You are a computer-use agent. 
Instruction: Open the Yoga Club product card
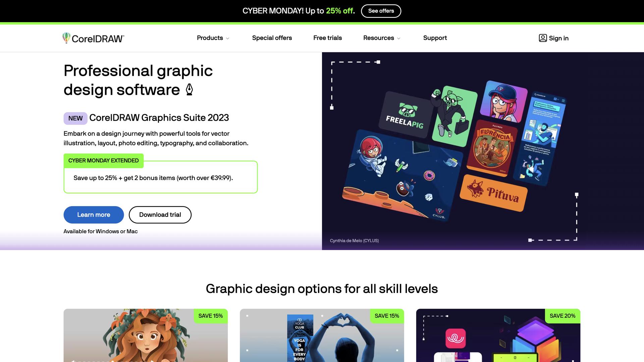(321, 335)
